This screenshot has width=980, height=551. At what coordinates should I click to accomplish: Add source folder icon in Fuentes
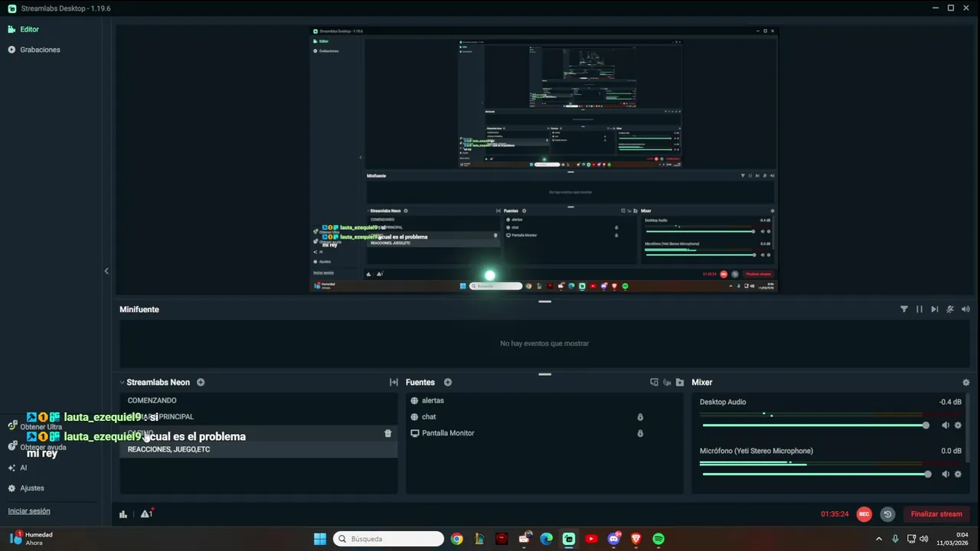point(680,382)
